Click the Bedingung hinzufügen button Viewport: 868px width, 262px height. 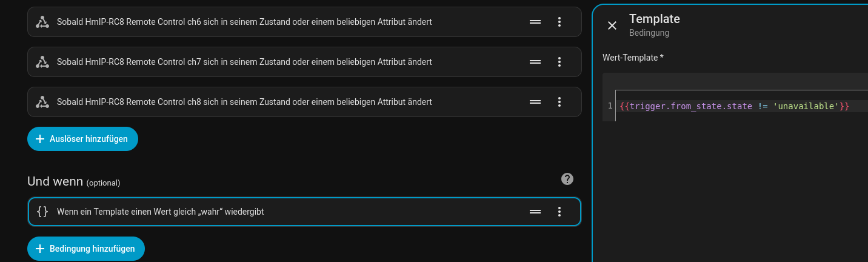click(85, 249)
